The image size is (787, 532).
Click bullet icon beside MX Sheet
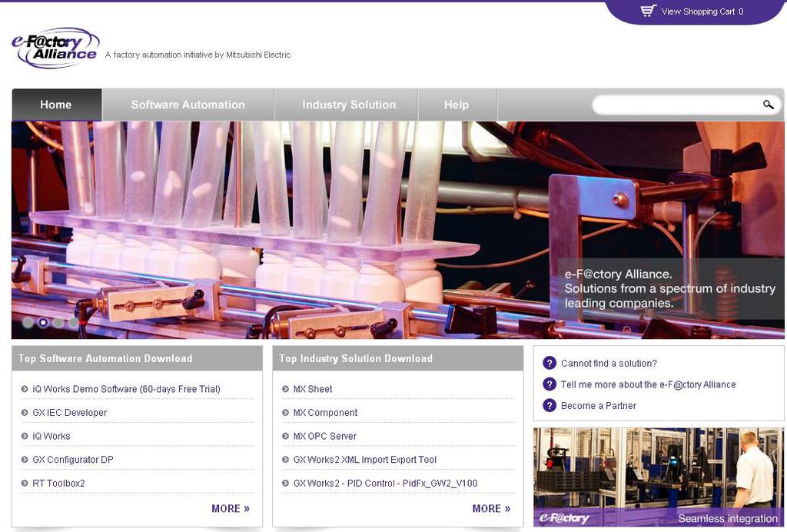pyautogui.click(x=286, y=389)
